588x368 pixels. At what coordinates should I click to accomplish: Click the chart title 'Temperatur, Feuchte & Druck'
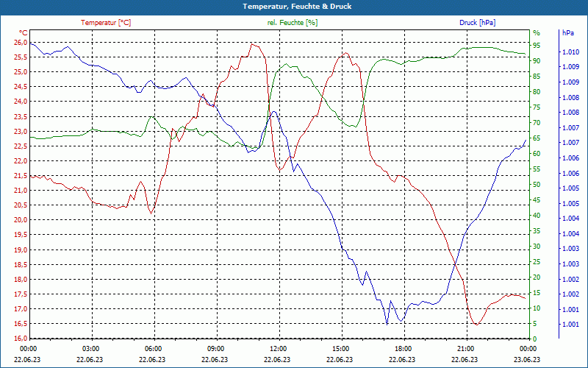(297, 7)
